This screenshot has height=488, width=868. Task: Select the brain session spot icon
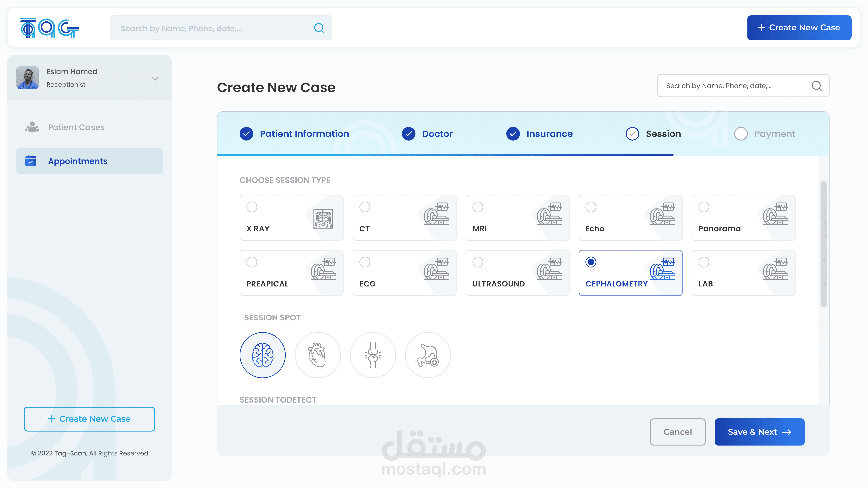[263, 355]
